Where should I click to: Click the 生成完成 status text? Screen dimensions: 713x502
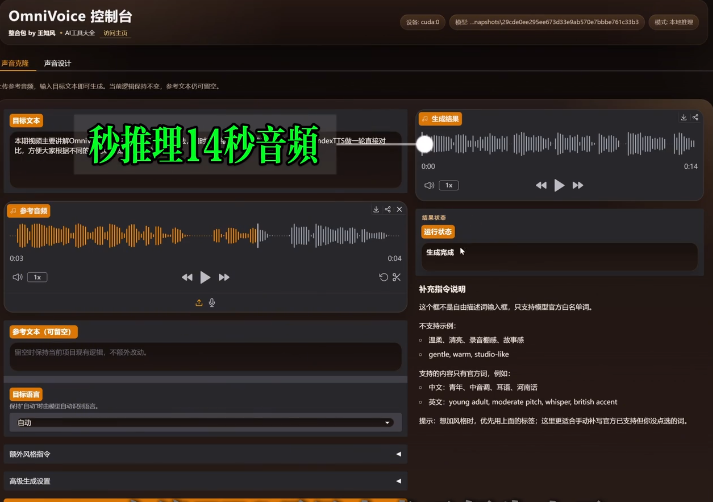coord(440,252)
